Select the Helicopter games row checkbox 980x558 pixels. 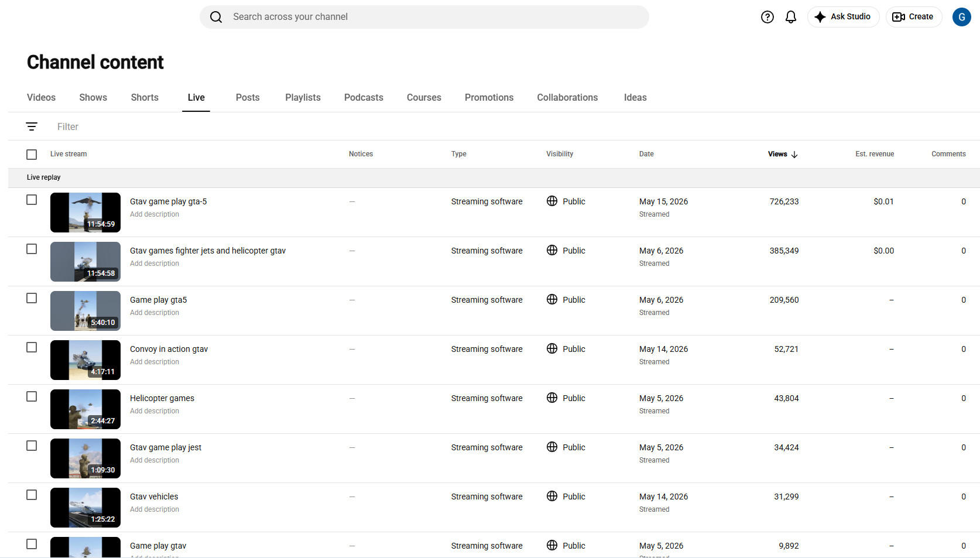tap(32, 396)
